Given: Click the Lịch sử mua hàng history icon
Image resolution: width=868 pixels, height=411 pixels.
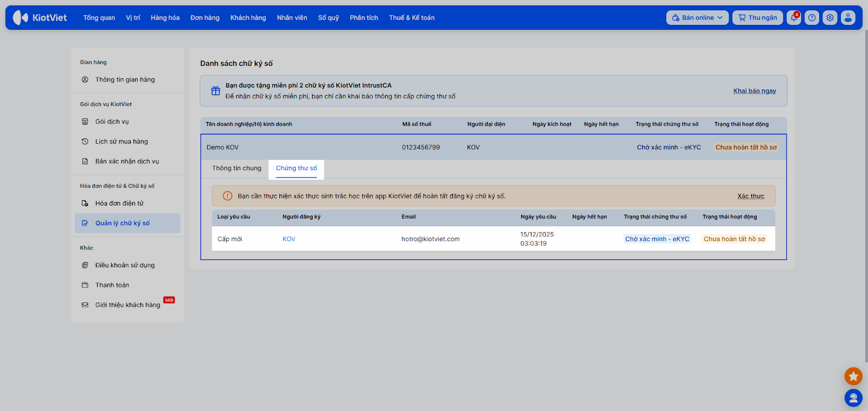Looking at the screenshot, I should coord(85,142).
